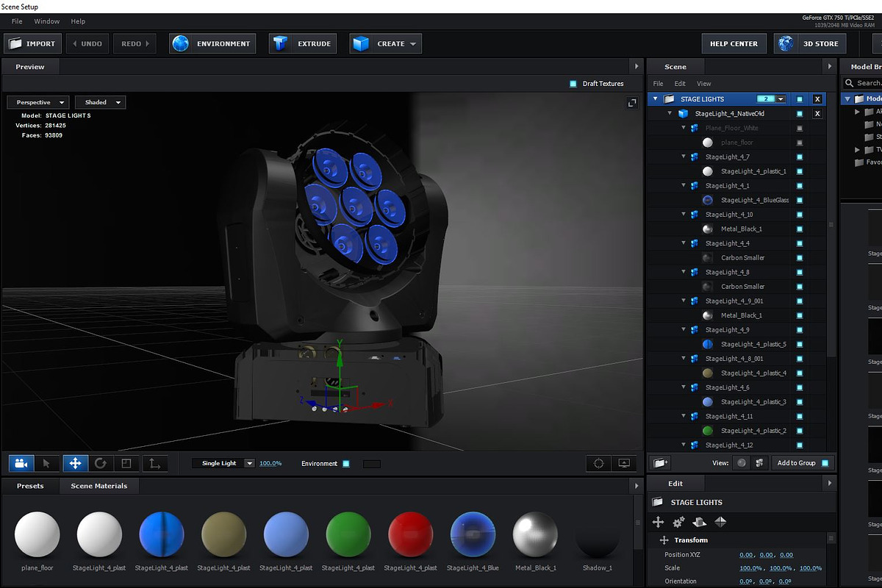Activate the arrow selection tool
This screenshot has width=882, height=588.
pyautogui.click(x=46, y=463)
